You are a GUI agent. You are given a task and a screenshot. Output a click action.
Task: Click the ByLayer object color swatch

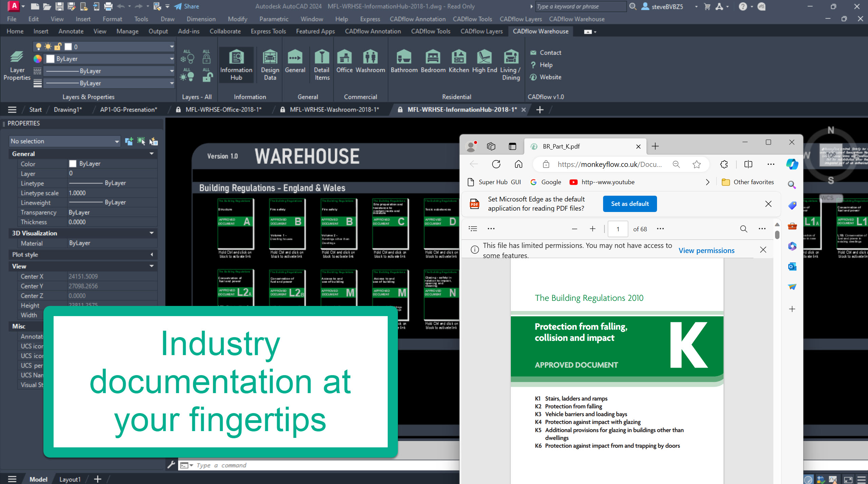(x=50, y=59)
